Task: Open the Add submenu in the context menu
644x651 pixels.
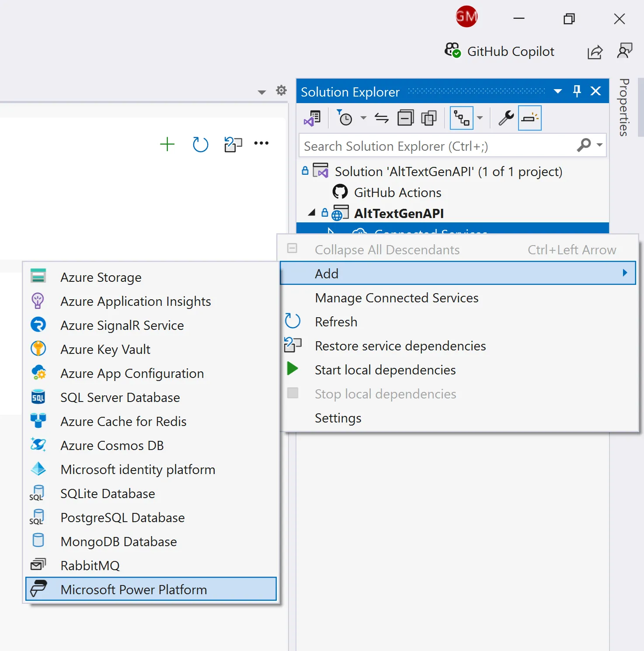Action: pyautogui.click(x=458, y=274)
